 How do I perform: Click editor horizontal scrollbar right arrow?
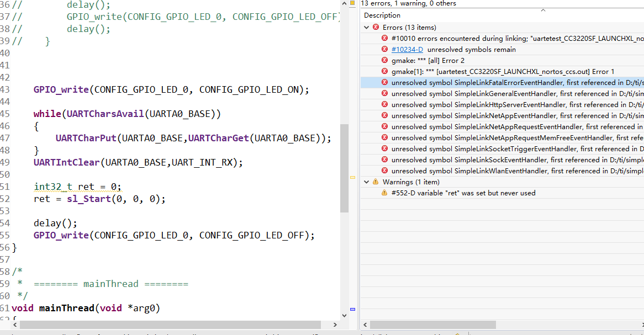pos(335,325)
